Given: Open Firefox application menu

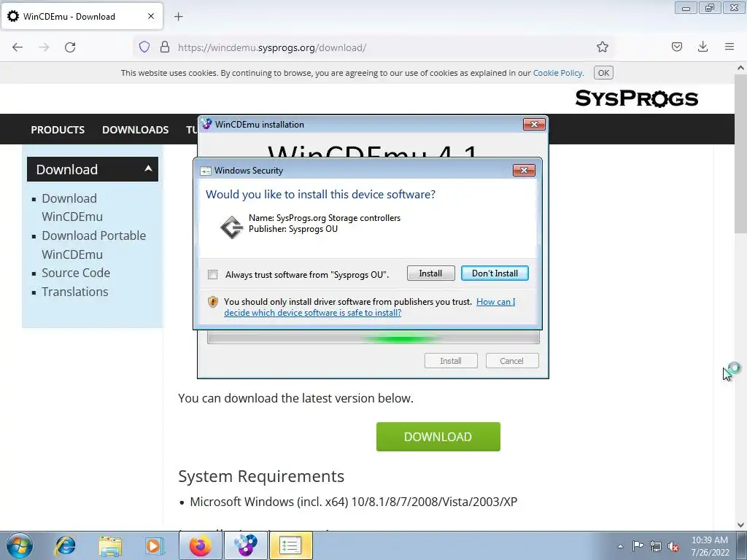Looking at the screenshot, I should point(729,47).
